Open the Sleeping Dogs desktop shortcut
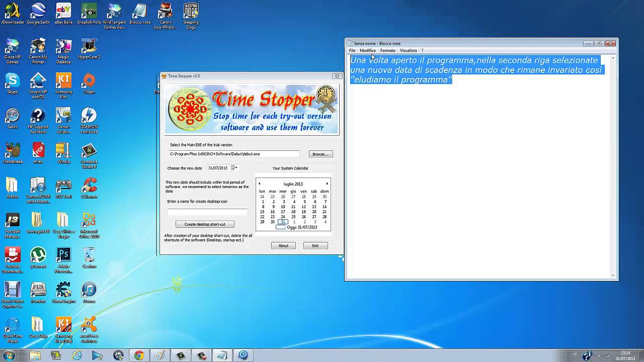The image size is (644, 362). tap(191, 16)
